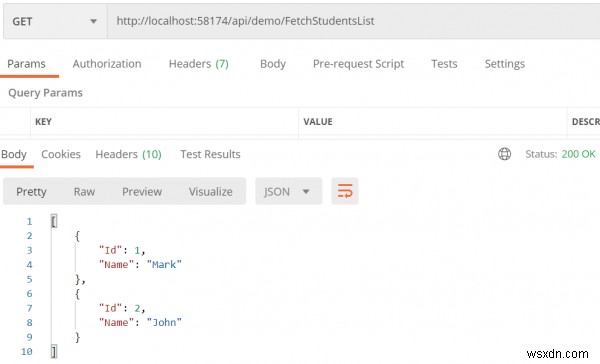Click the "Id": 2 line
The width and height of the screenshot is (600, 364).
click(122, 308)
